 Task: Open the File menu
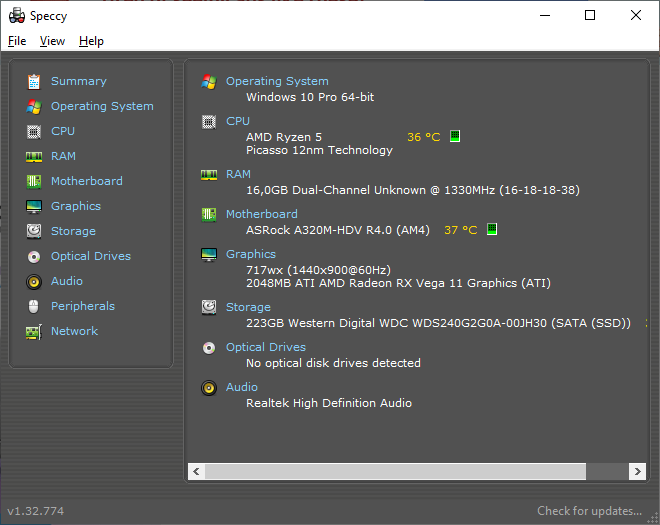pos(17,41)
